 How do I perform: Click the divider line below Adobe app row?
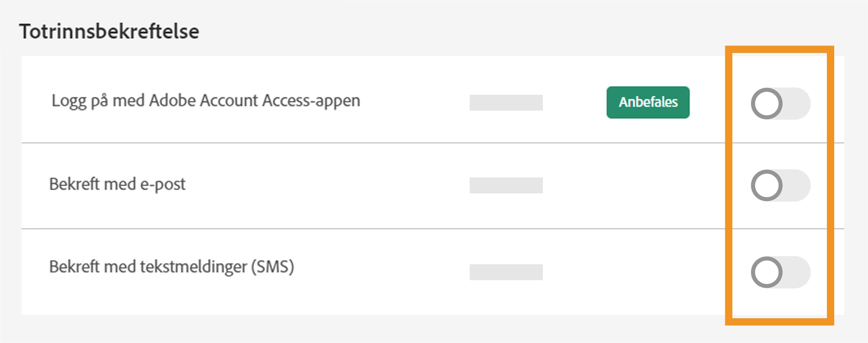360,143
